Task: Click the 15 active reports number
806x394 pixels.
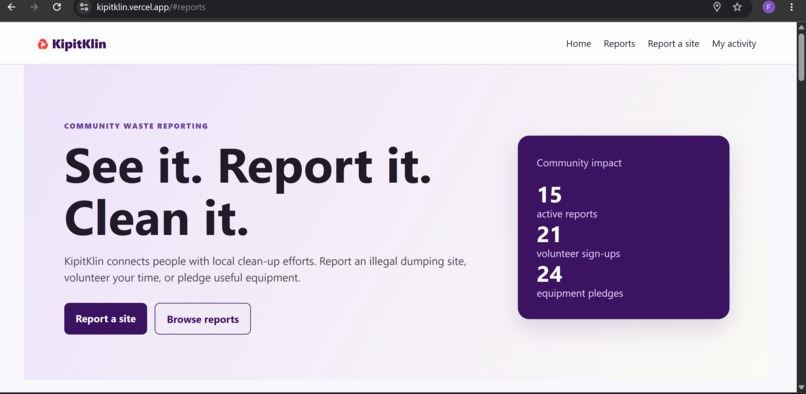Action: coord(549,195)
